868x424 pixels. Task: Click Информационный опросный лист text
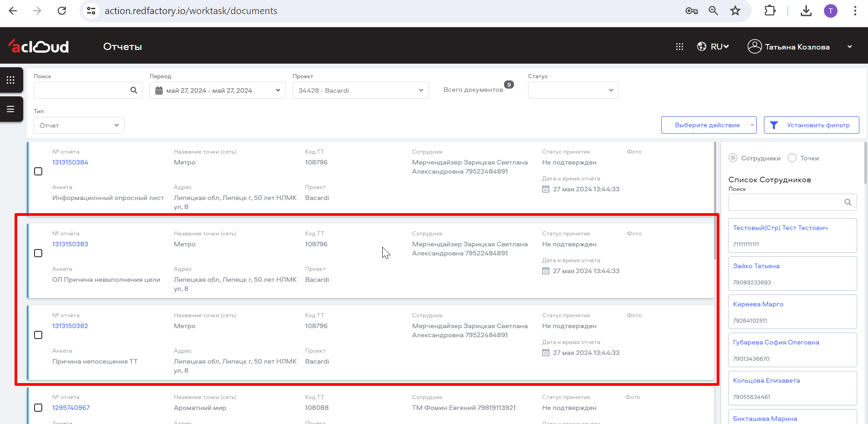108,198
